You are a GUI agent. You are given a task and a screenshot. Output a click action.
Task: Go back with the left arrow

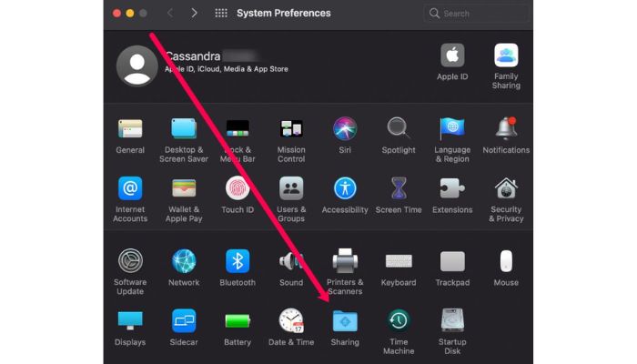pyautogui.click(x=170, y=13)
